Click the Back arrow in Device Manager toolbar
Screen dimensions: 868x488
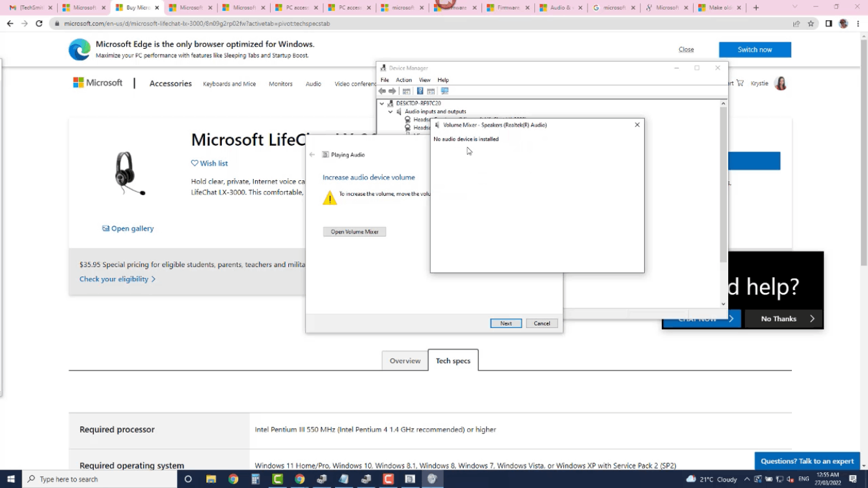coord(383,91)
